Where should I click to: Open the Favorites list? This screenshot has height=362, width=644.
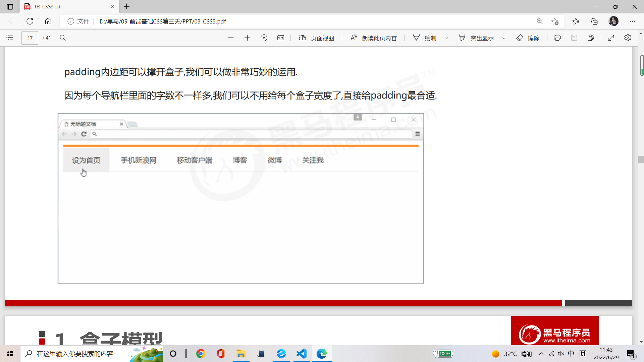[576, 21]
